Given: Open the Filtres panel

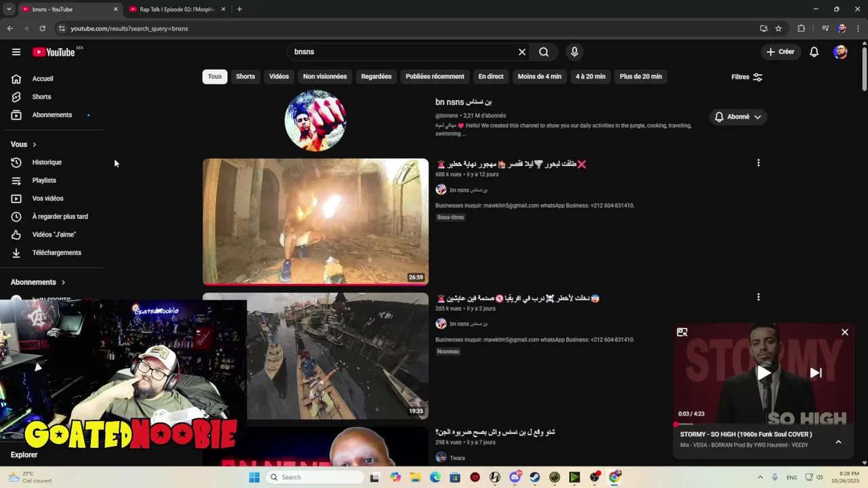Looking at the screenshot, I should pyautogui.click(x=747, y=77).
